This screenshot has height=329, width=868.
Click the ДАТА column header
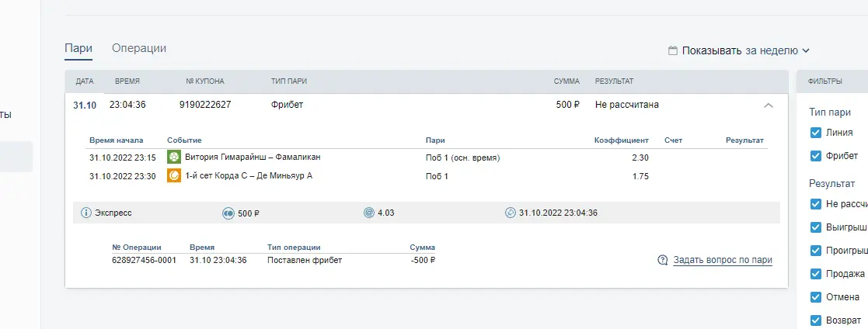pos(85,81)
